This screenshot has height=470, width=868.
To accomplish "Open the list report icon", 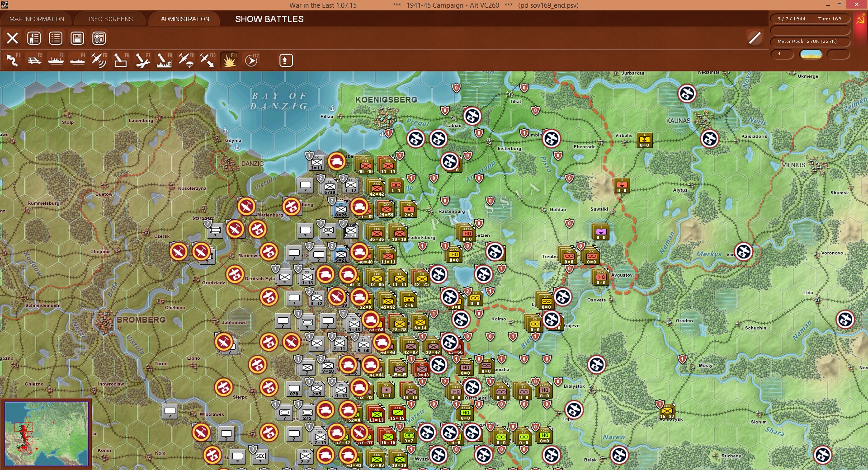I will [56, 38].
